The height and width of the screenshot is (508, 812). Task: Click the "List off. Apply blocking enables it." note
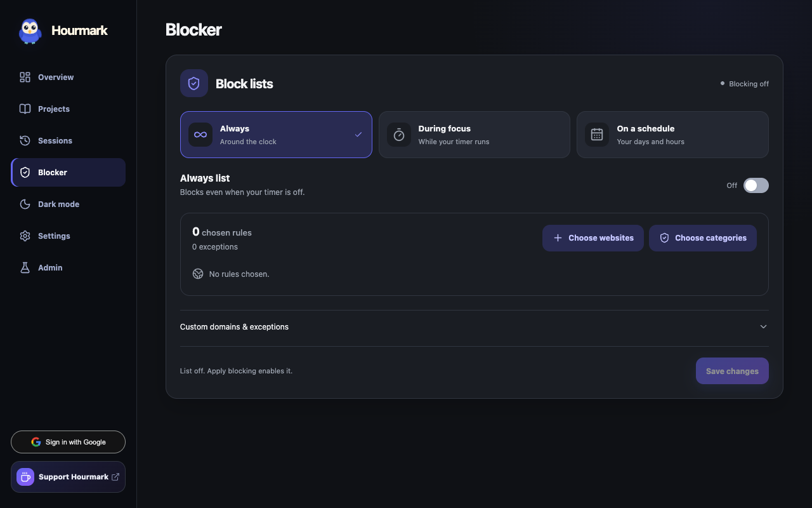tap(236, 371)
